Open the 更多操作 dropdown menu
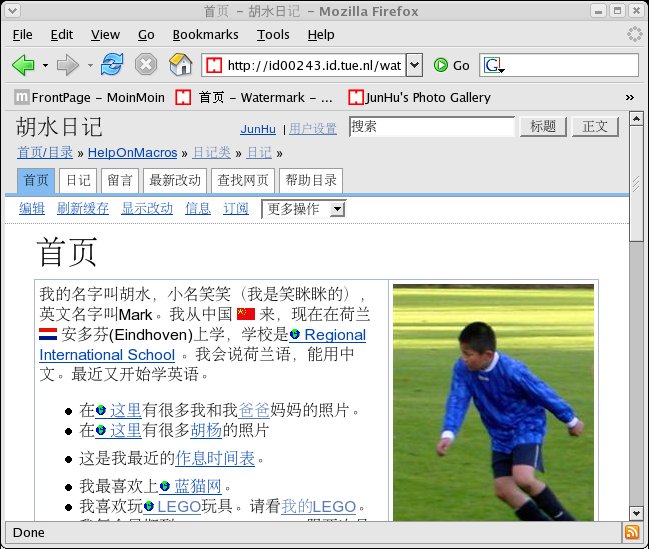 [x=303, y=209]
